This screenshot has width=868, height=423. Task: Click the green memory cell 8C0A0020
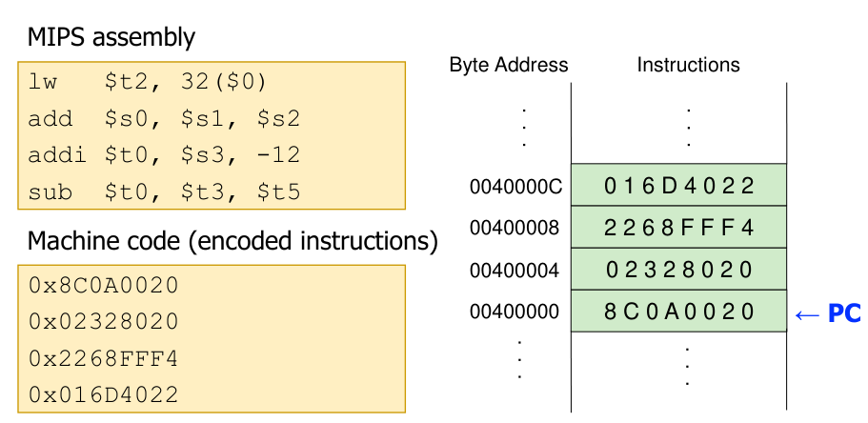pos(678,312)
